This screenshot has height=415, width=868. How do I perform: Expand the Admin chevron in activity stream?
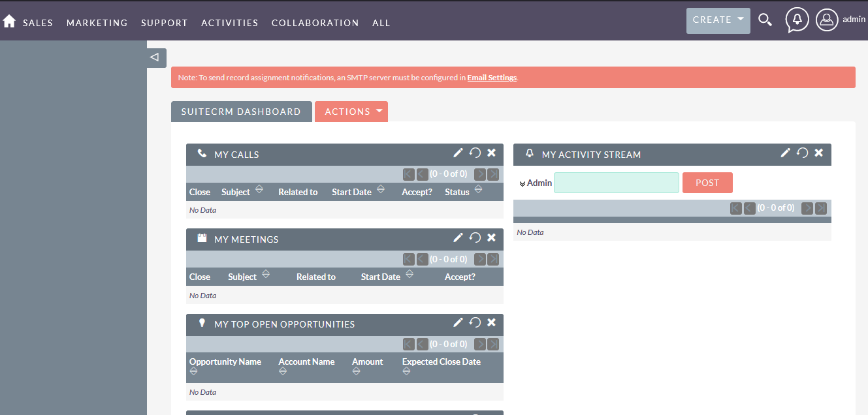point(522,183)
